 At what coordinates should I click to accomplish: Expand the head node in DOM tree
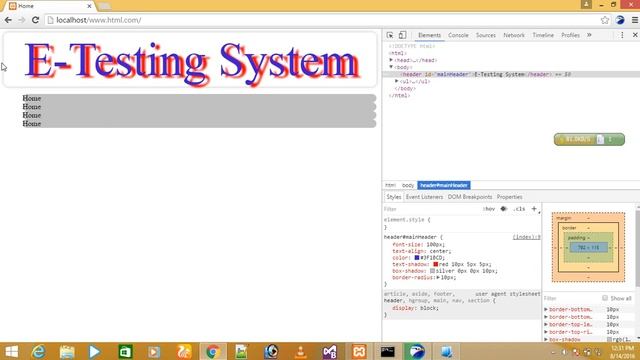[x=391, y=60]
